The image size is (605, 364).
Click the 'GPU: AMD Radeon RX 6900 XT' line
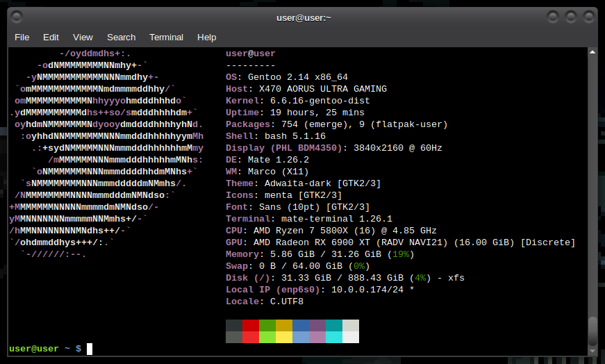[401, 242]
